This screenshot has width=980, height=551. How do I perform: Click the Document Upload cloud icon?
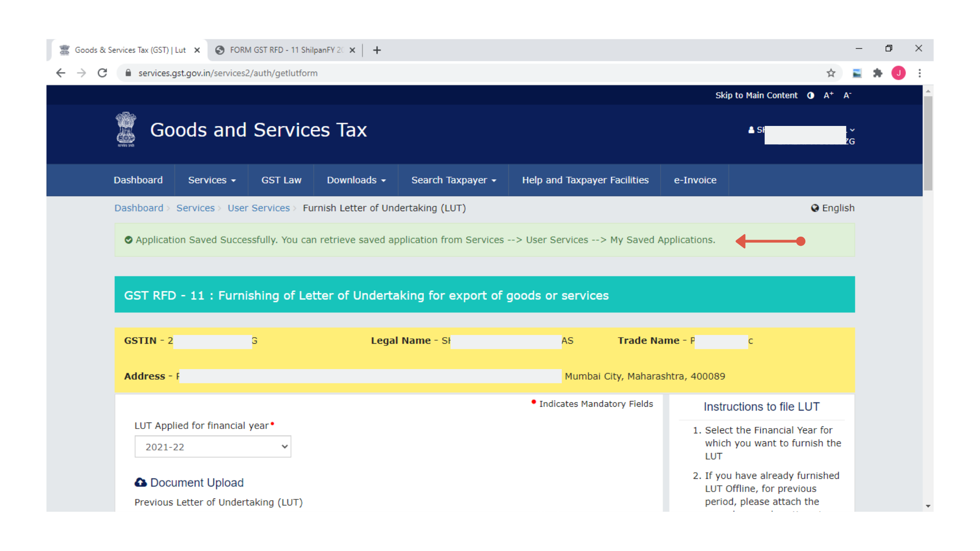click(140, 482)
